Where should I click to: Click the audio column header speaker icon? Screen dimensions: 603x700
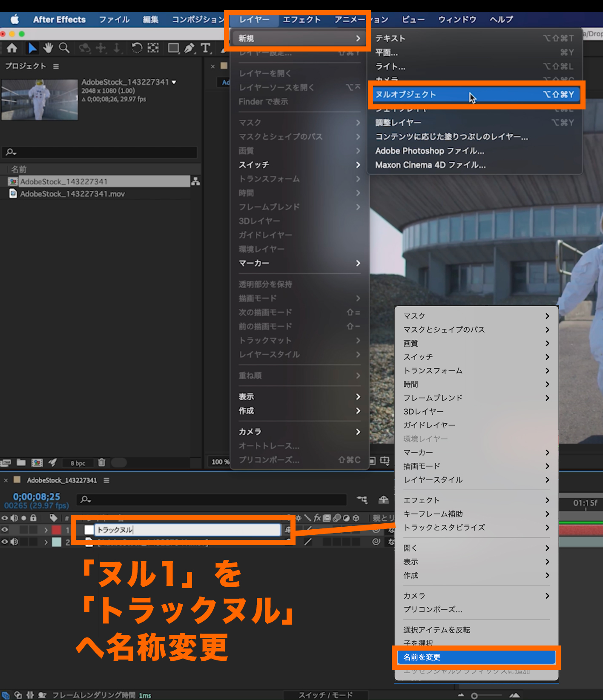click(14, 518)
